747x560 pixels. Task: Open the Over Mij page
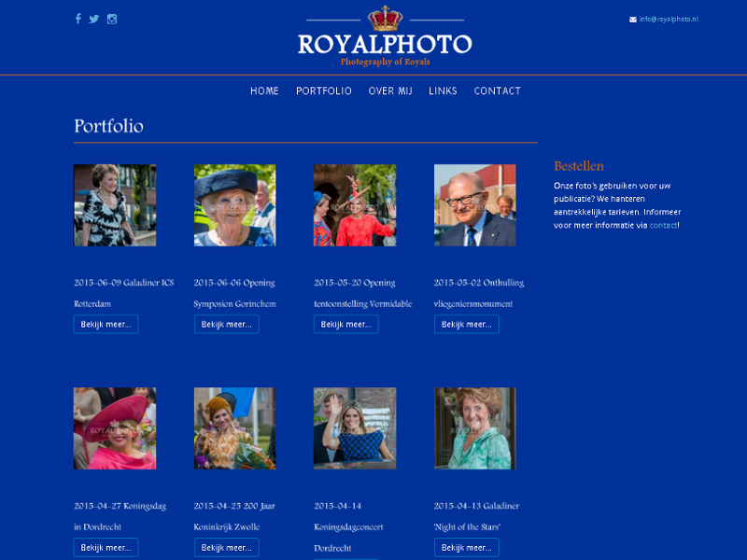[390, 91]
